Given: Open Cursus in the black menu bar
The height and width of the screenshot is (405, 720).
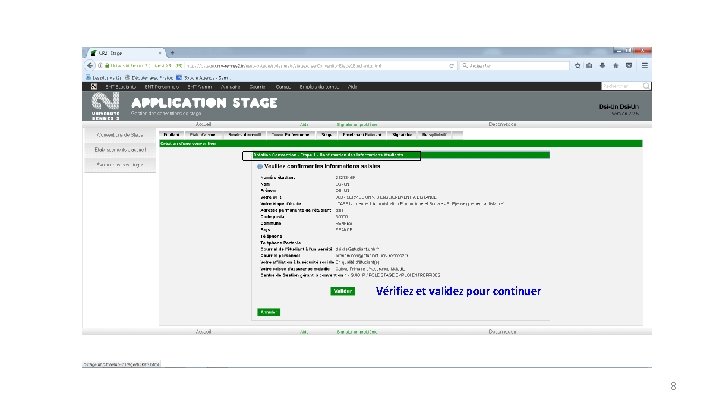Looking at the screenshot, I should pos(283,86).
